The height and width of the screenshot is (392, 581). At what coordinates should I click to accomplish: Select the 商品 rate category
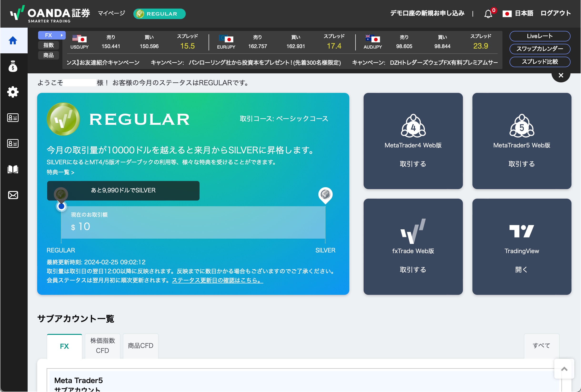click(49, 55)
